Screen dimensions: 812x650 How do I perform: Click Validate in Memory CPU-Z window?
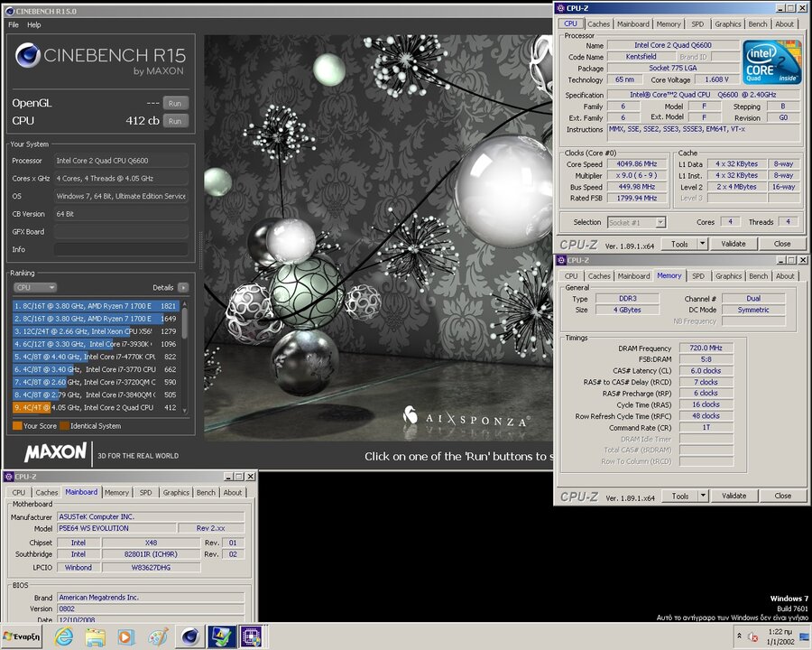tap(734, 496)
